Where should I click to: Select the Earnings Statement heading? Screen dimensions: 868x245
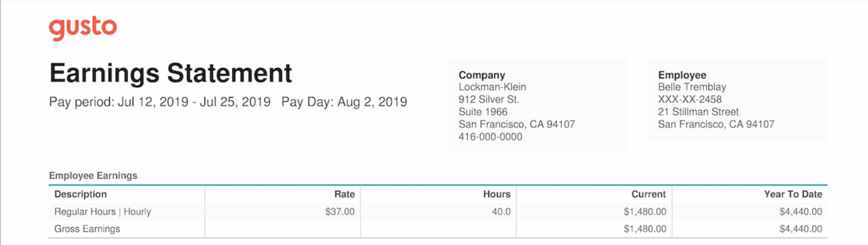(170, 73)
